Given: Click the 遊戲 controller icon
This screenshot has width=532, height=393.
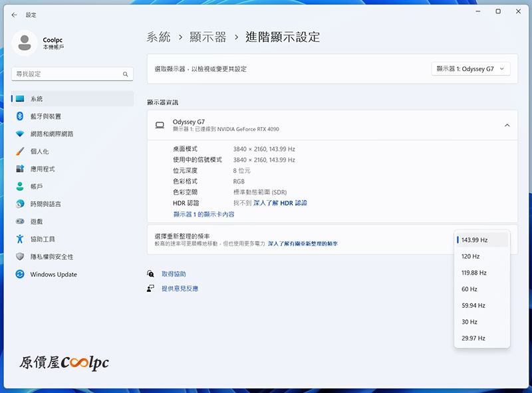Looking at the screenshot, I should click(x=20, y=221).
